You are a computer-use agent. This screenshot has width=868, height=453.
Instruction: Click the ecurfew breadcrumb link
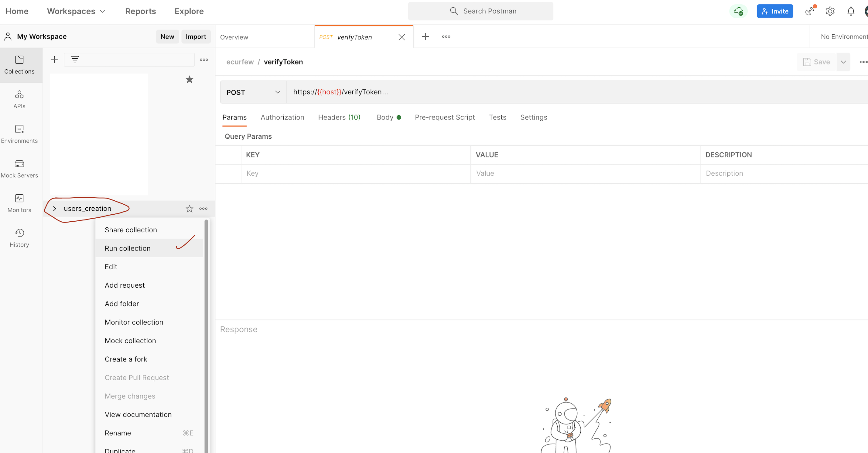tap(240, 62)
